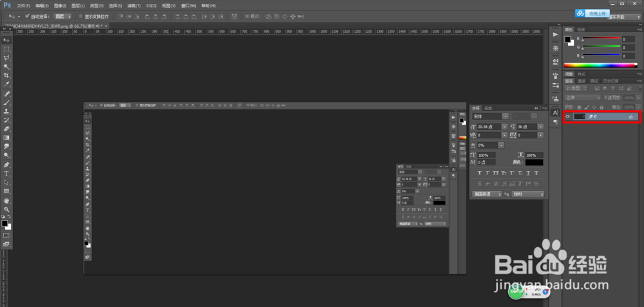Viewport: 644px width, 307px height.
Task: Select the Rectangular Marquee tool
Action: (6, 50)
